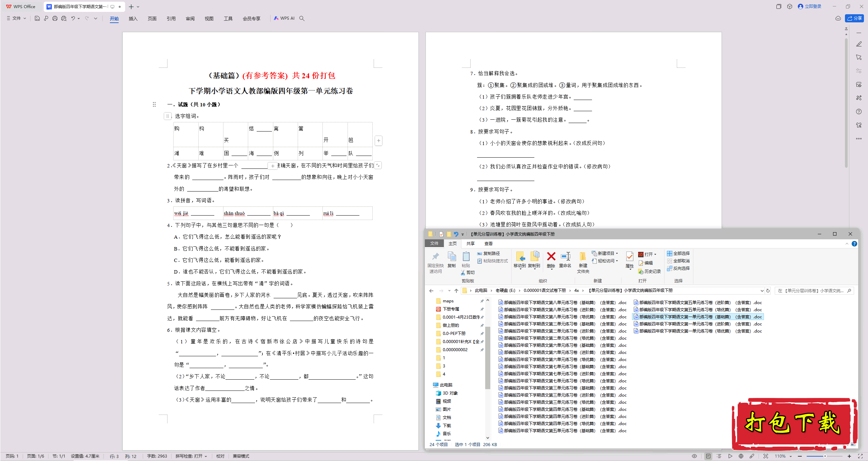Click 全部取消 in Explorer ribbon

pyautogui.click(x=678, y=261)
